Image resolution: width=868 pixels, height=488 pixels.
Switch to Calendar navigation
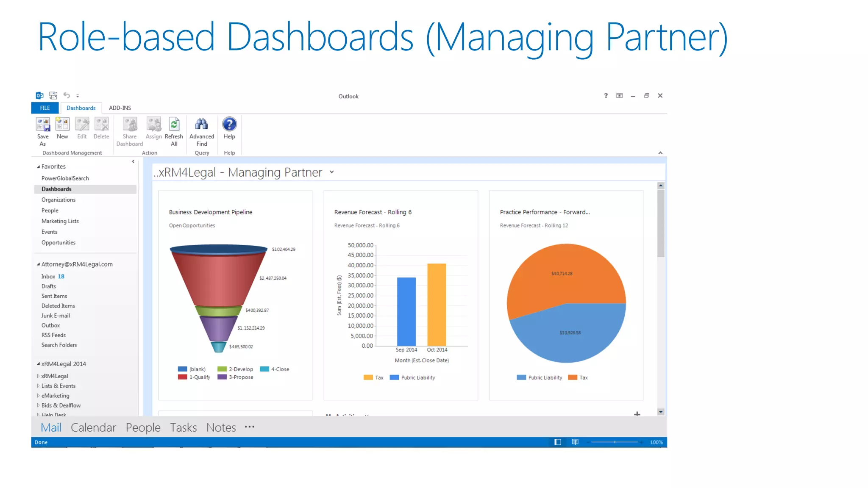[x=93, y=427]
